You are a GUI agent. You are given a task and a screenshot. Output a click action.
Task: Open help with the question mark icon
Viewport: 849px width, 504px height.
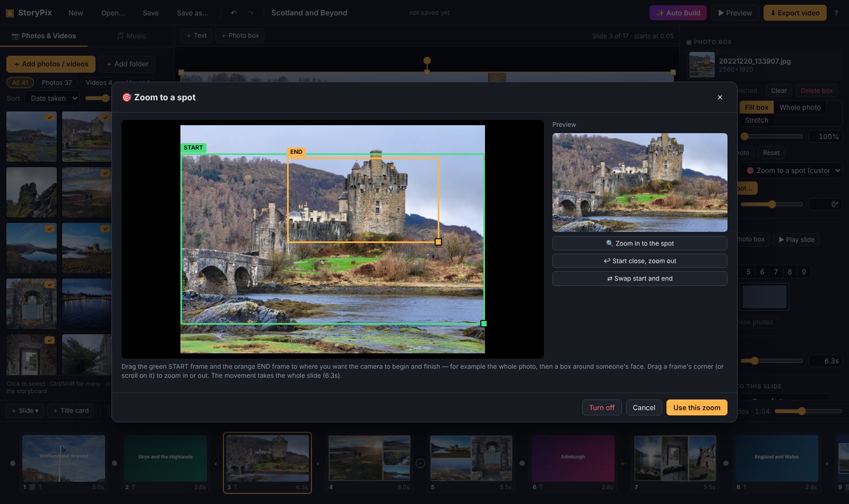coord(836,13)
